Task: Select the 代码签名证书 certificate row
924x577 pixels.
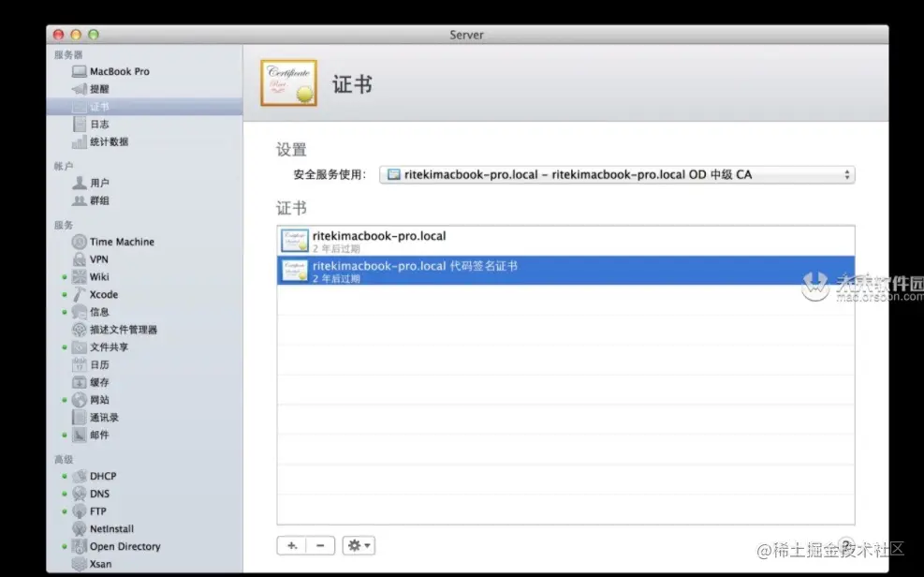Action: coord(565,271)
